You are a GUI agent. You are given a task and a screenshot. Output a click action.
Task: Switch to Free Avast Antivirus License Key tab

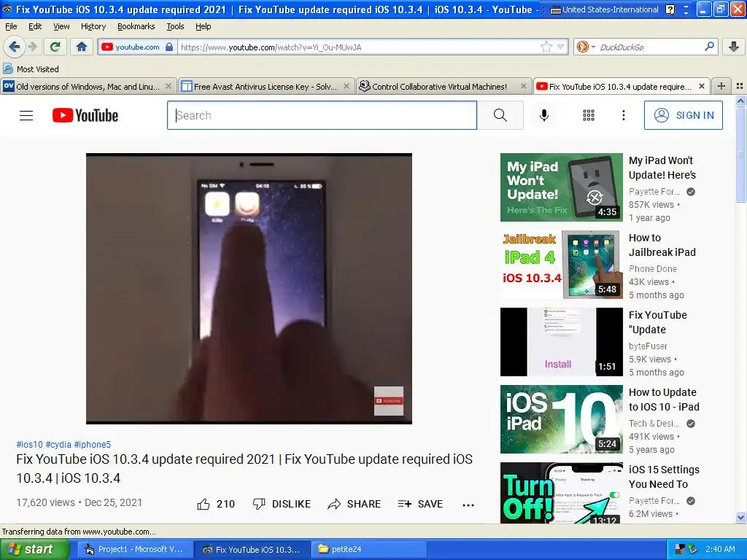[265, 86]
